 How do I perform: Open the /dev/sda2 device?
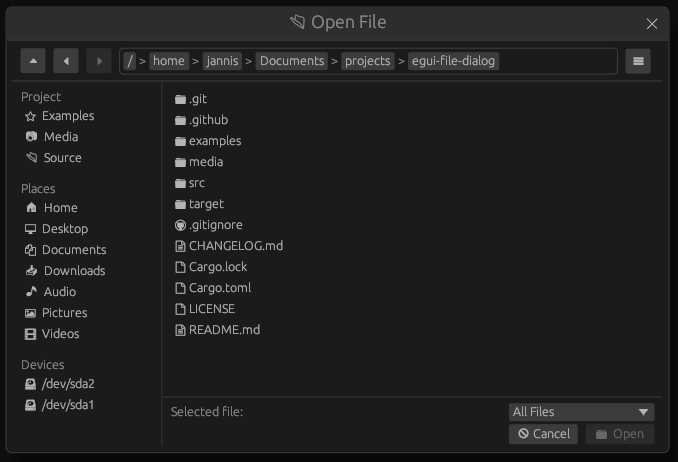[67, 384]
